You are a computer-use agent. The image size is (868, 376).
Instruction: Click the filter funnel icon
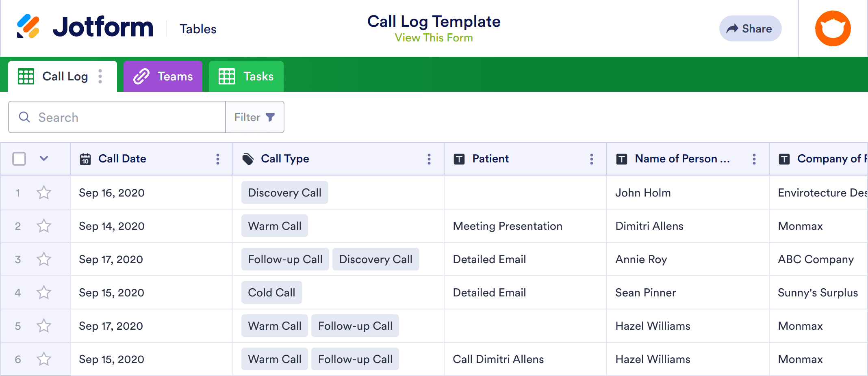[271, 117]
